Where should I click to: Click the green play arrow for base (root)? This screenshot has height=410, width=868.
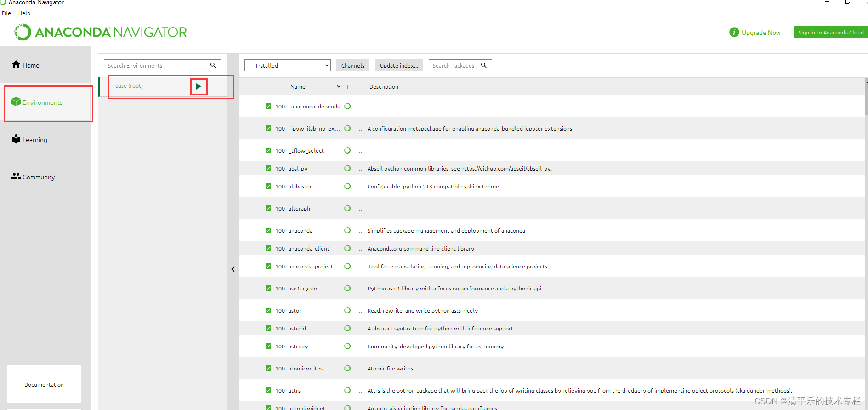click(199, 86)
